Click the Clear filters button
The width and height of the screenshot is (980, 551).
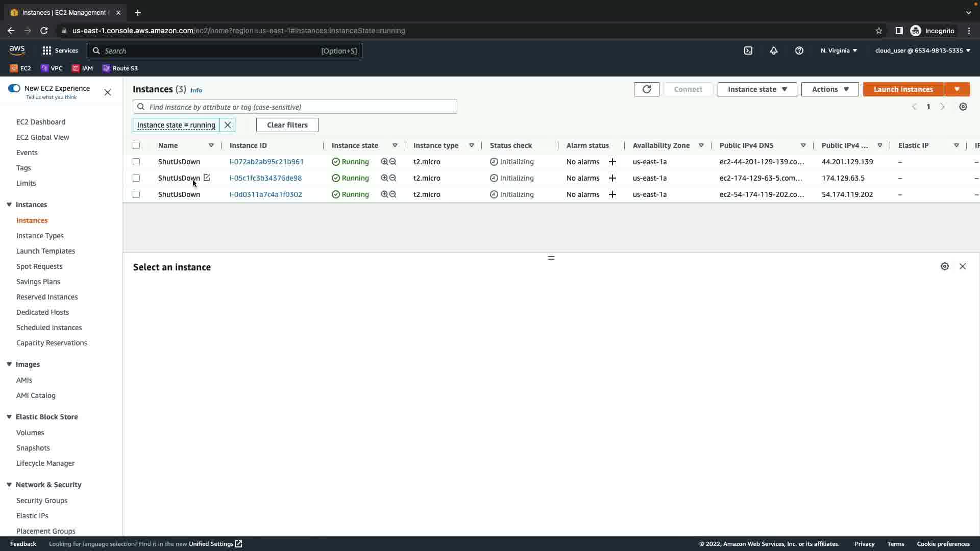click(287, 125)
